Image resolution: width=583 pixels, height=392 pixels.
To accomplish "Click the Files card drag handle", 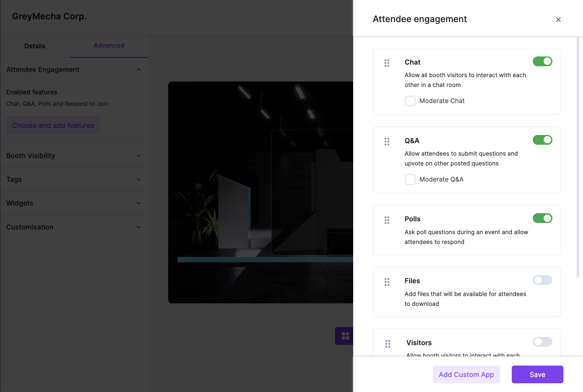I will click(387, 282).
